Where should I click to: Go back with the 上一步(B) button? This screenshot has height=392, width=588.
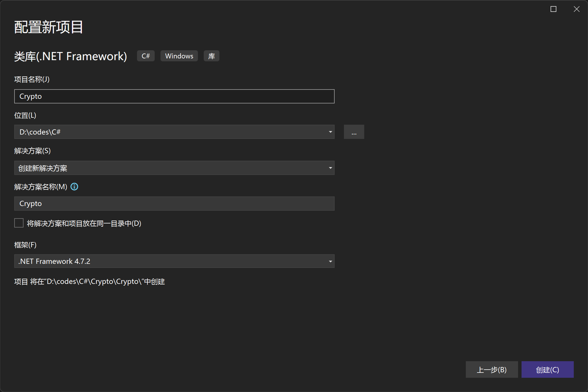coord(492,370)
